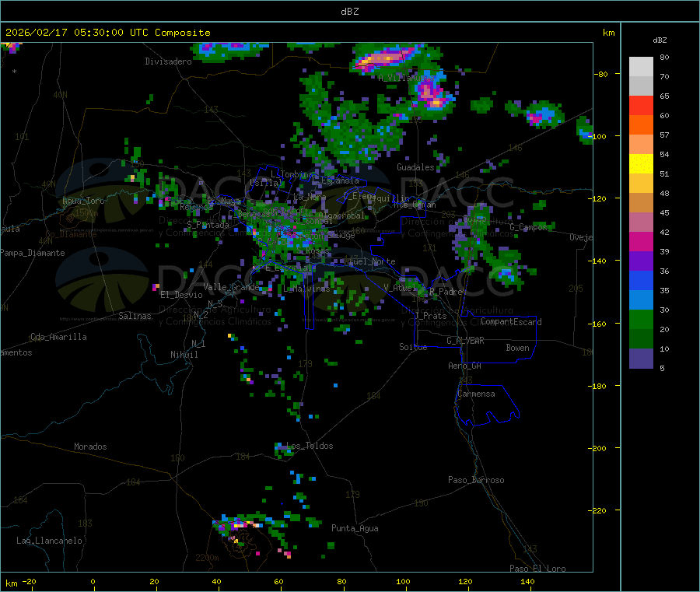The height and width of the screenshot is (592, 700).
Task: Click the 'Salinas' place label
Action: click(135, 316)
